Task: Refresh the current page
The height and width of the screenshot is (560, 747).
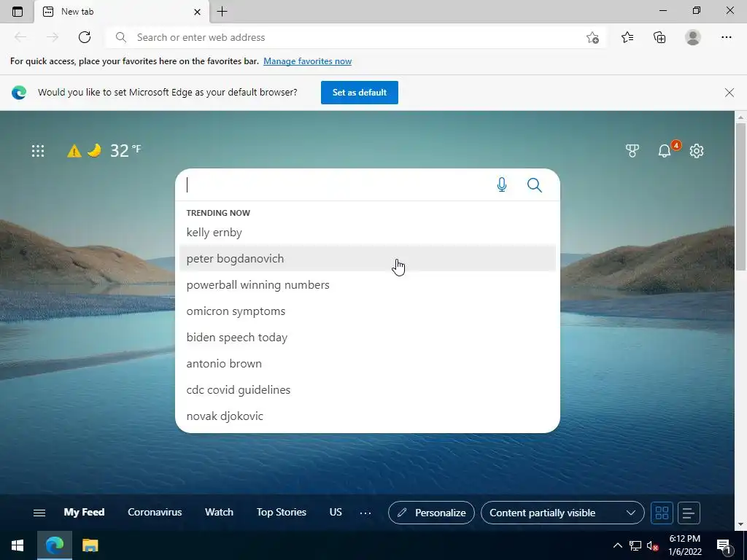Action: 85,37
